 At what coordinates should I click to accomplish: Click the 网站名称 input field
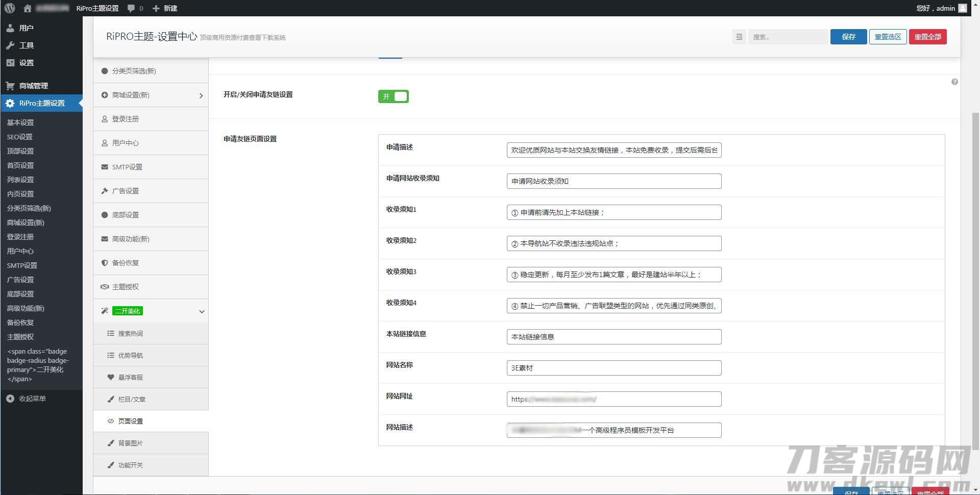point(614,368)
